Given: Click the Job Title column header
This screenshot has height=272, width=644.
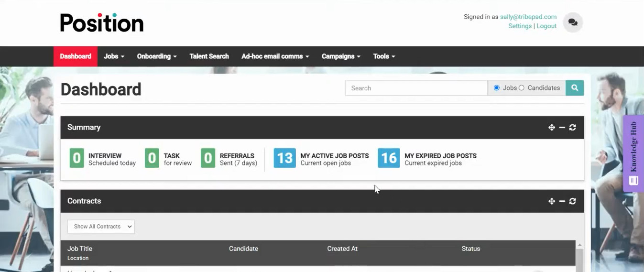Looking at the screenshot, I should tap(80, 249).
